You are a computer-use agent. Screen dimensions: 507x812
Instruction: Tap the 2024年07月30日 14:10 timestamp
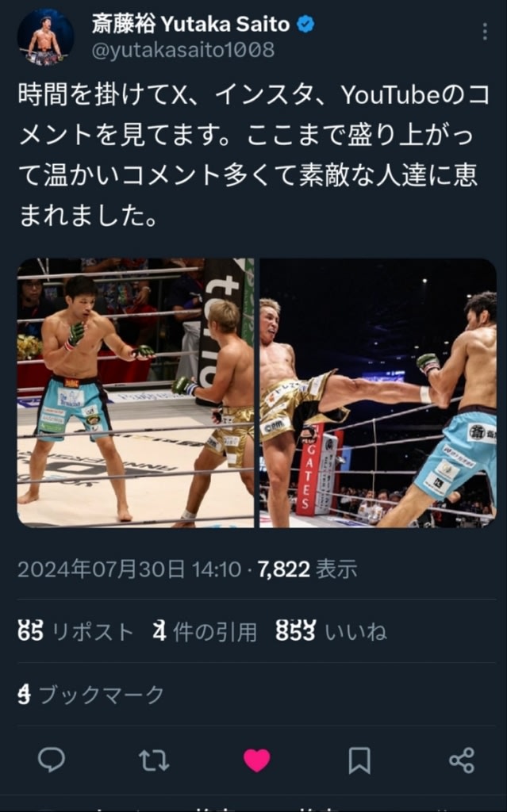tap(129, 569)
